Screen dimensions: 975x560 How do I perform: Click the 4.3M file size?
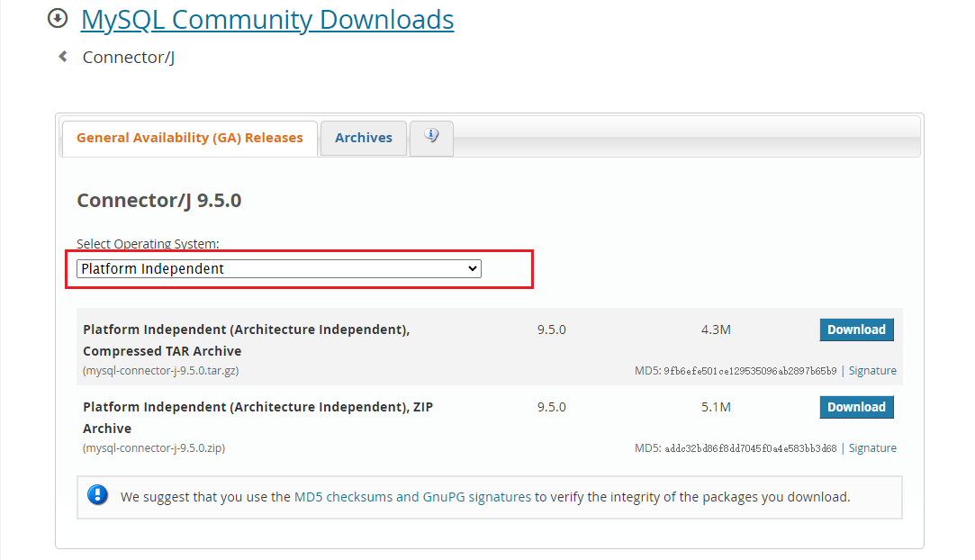click(x=716, y=330)
